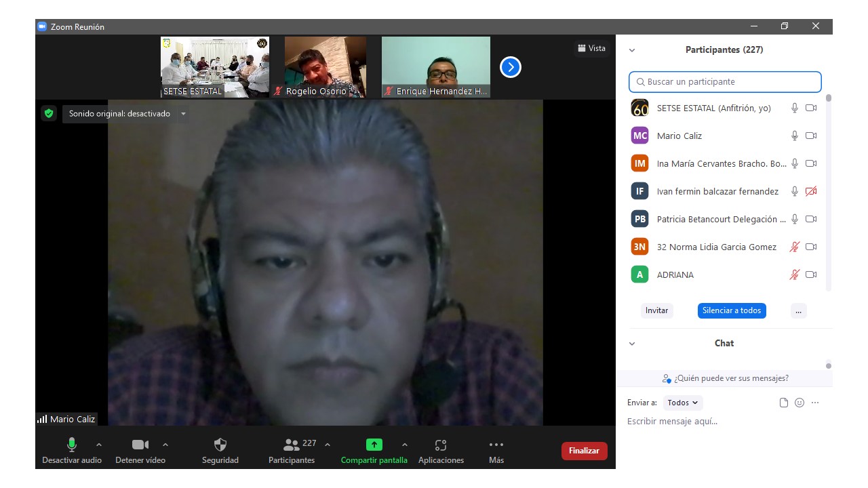Viewport: 868px width, 488px height.
Task: Click the Escribir mensaje aquí field
Action: tap(724, 422)
